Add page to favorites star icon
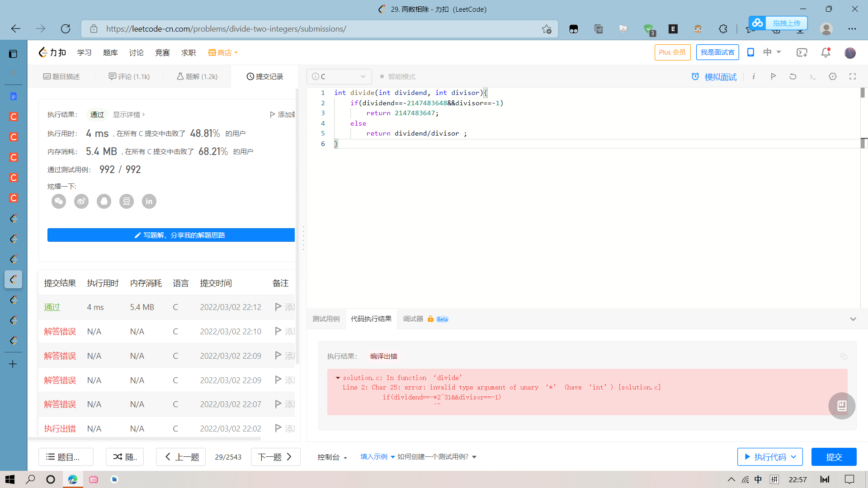 [x=547, y=29]
